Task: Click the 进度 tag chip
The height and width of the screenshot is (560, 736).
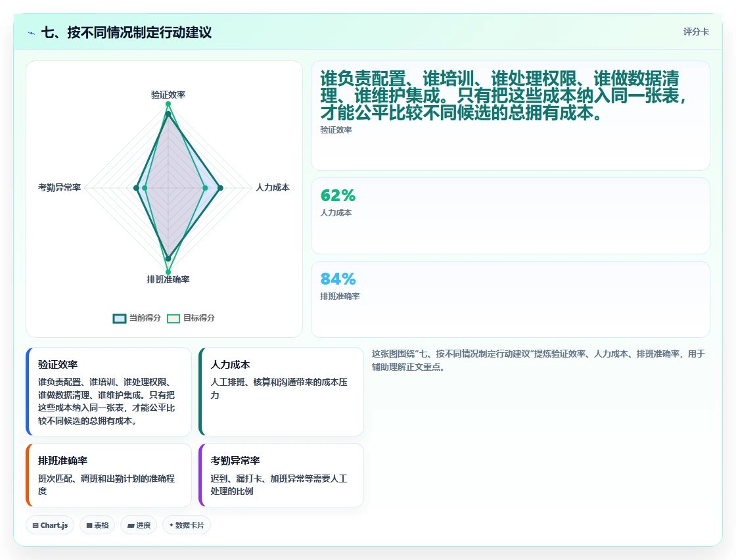Action: tap(139, 525)
